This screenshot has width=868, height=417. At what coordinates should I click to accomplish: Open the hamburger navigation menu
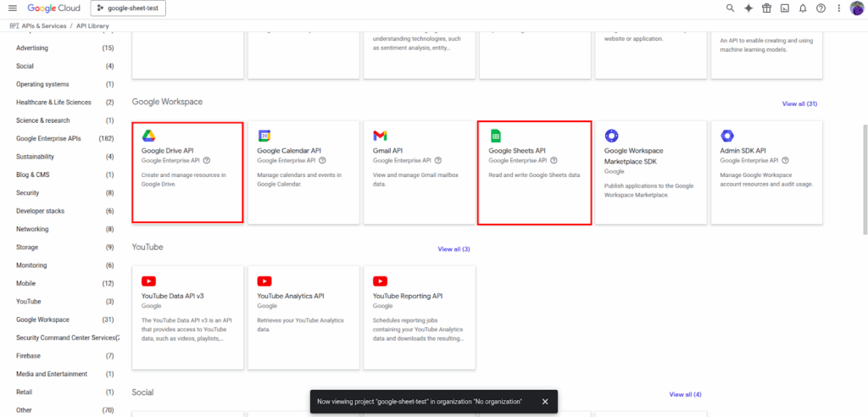(12, 8)
